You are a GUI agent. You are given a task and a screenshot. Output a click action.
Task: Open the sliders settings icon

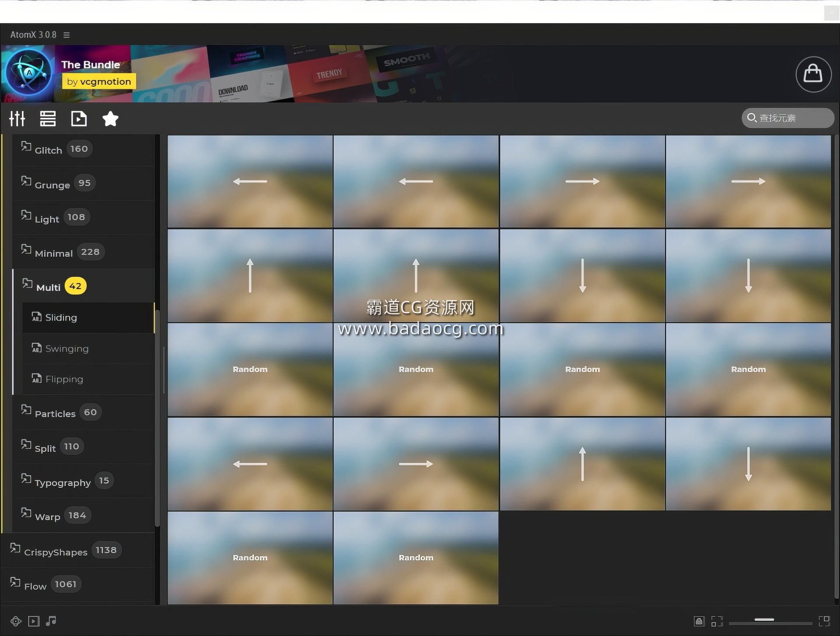pos(17,119)
